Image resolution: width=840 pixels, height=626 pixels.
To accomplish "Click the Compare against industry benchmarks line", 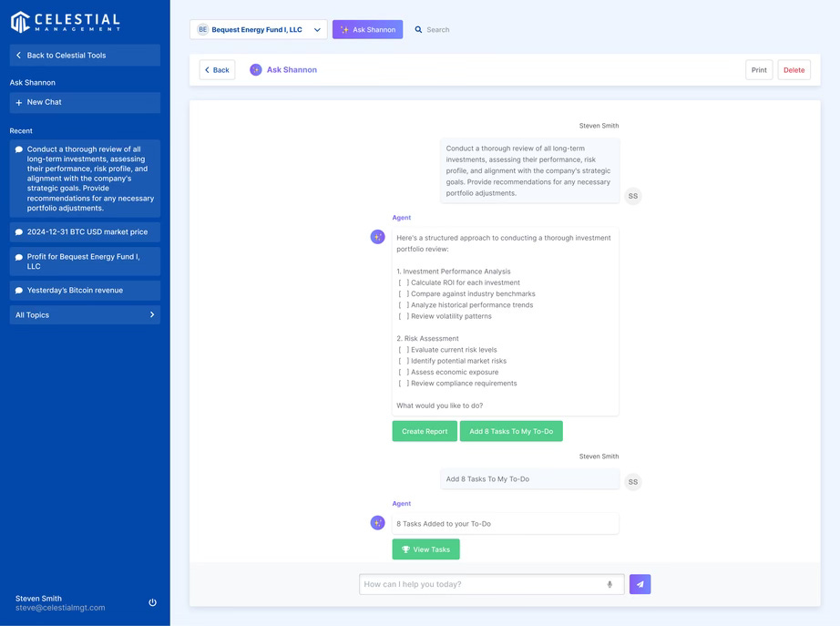I will click(466, 293).
